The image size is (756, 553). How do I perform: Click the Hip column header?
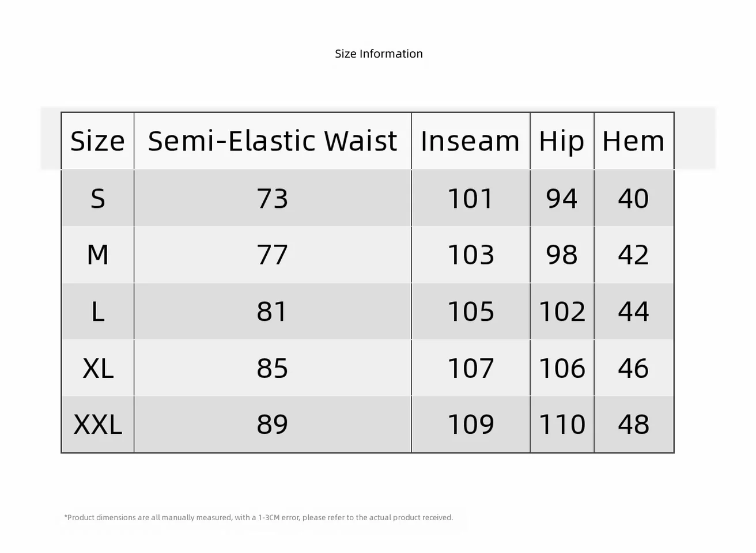coord(562,142)
